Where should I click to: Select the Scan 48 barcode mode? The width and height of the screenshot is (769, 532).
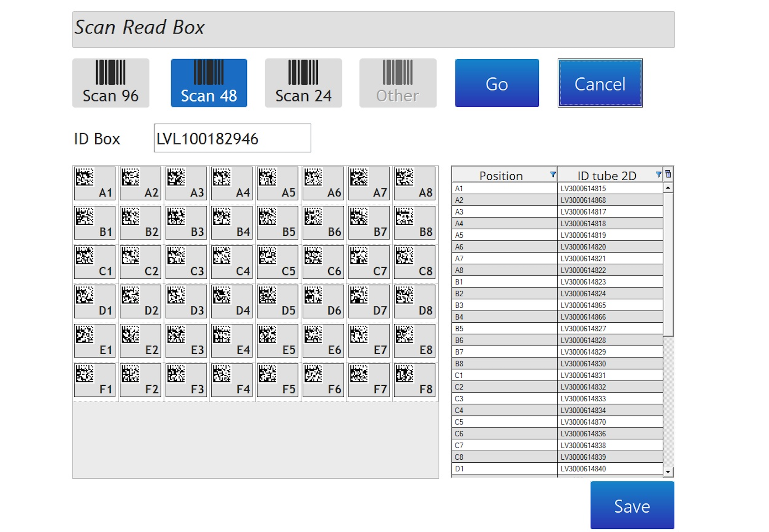pyautogui.click(x=209, y=83)
